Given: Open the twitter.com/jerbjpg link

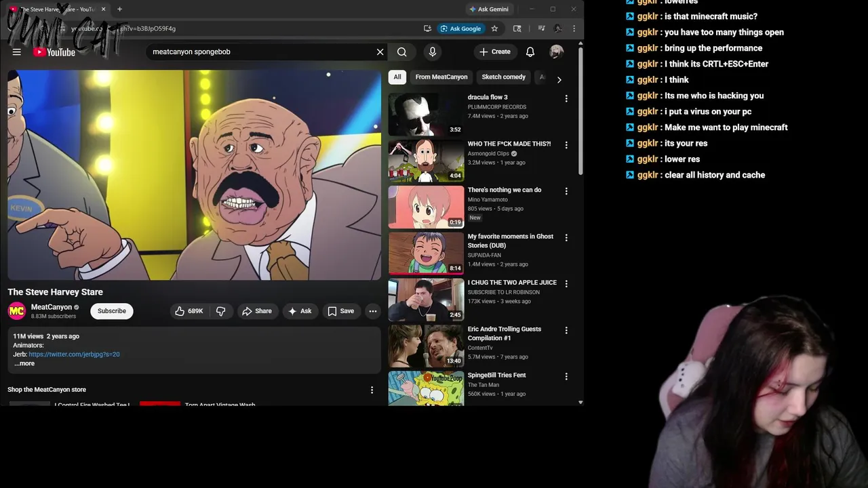Looking at the screenshot, I should point(74,354).
